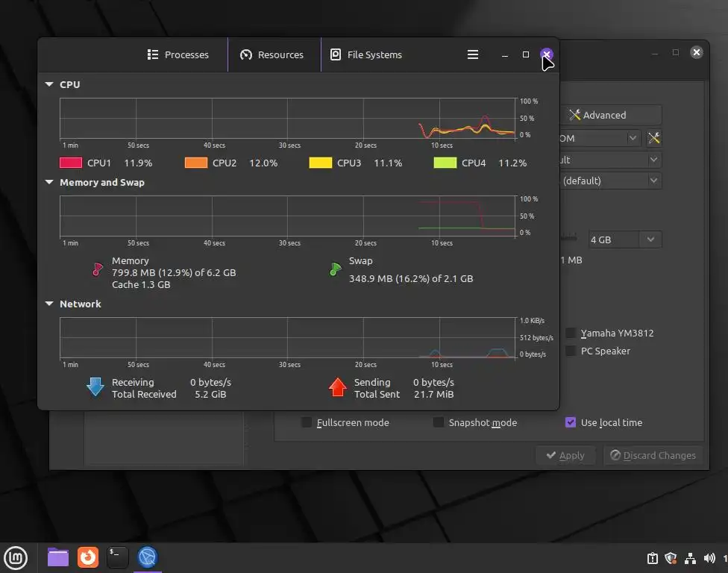Image resolution: width=728 pixels, height=573 pixels.
Task: Pick the CPU2 orange color swatch
Action: click(x=196, y=163)
